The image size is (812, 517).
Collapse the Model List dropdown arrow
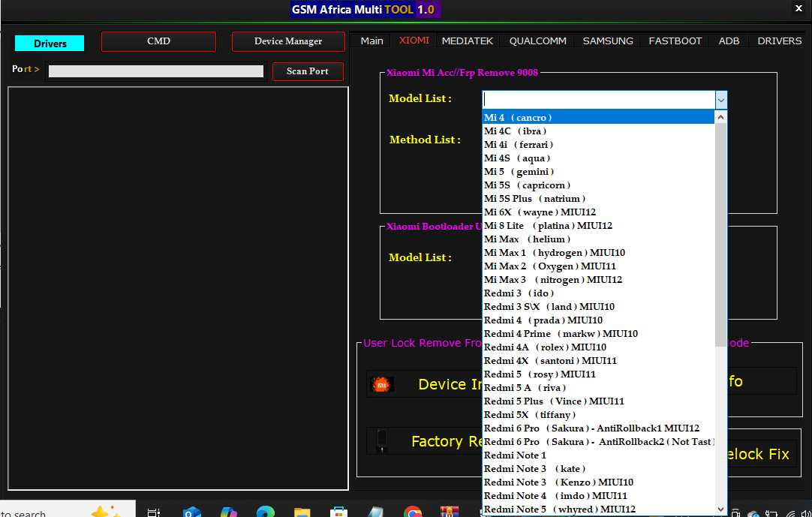click(x=720, y=99)
